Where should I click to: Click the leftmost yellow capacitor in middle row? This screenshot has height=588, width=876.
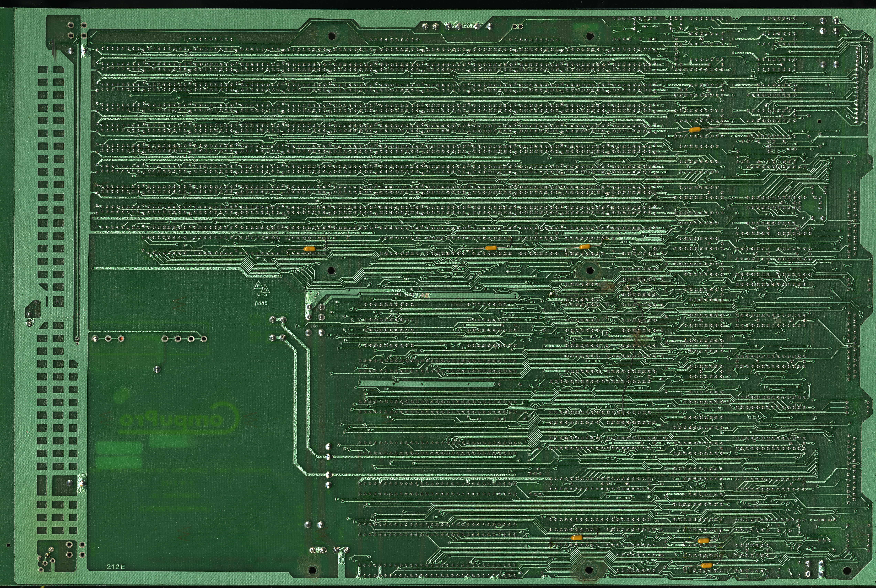(309, 249)
